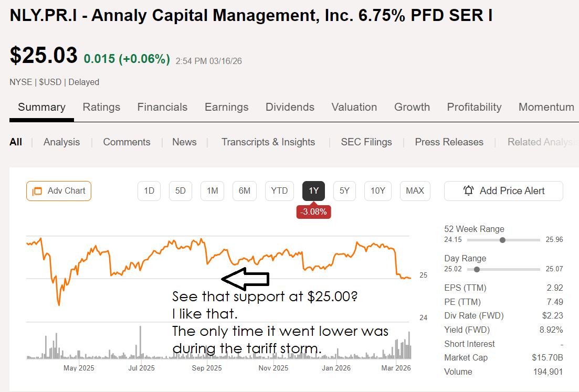Switch chart to 6M range
Image resolution: width=579 pixels, height=392 pixels.
(x=244, y=191)
